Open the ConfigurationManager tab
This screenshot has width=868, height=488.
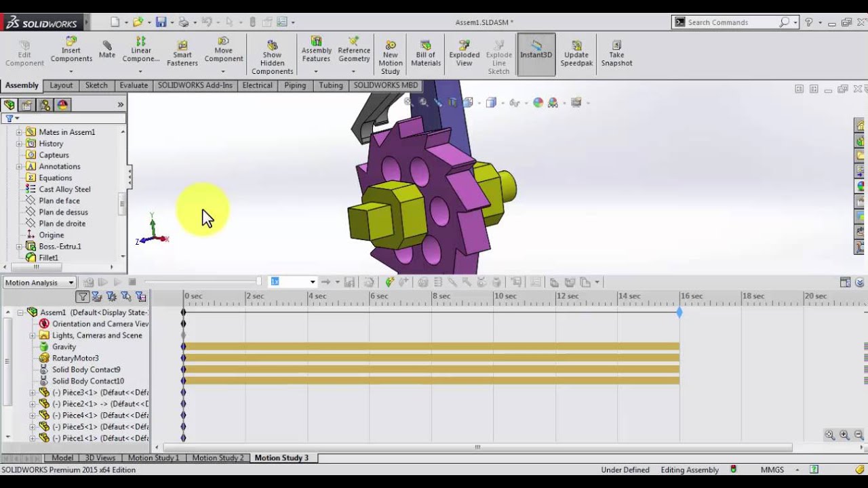45,105
